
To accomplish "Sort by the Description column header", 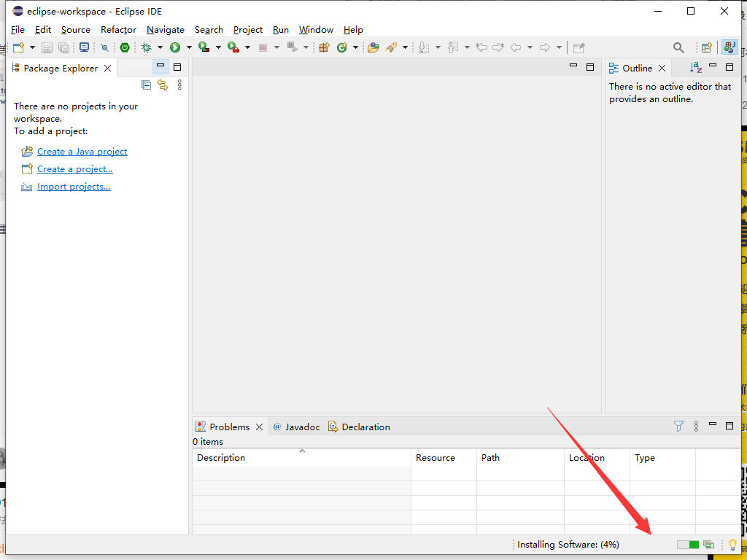I will coord(301,458).
